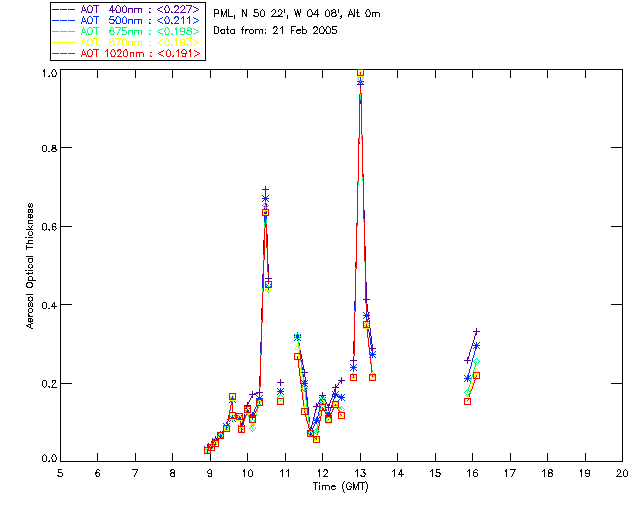
Task: Click the x-axis label 12
Action: click(x=322, y=473)
